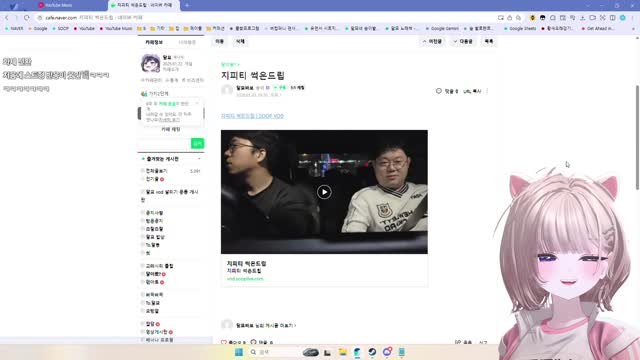Open the YouTube Music bookmark

[x=116, y=29]
